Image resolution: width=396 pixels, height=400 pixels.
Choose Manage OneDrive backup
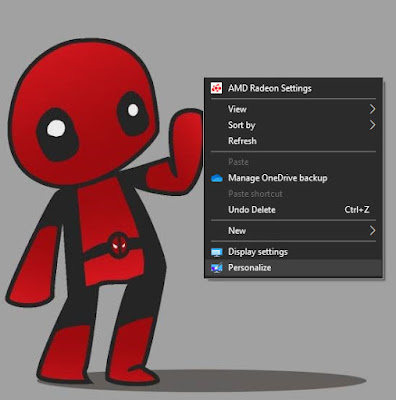[x=293, y=178]
